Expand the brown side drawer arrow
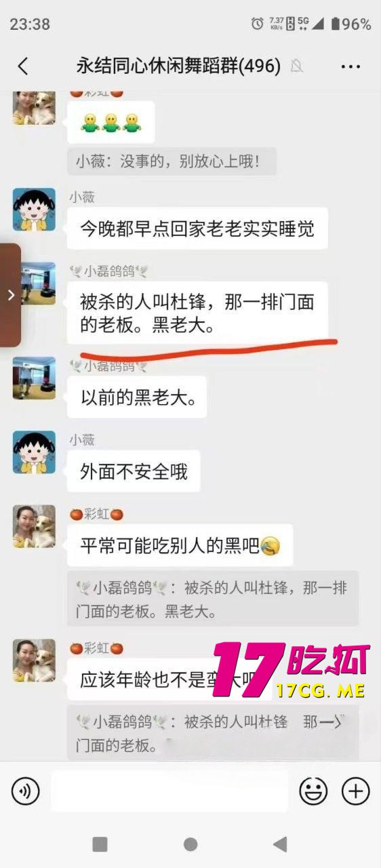Viewport: 381px width, 868px height. 10,295
